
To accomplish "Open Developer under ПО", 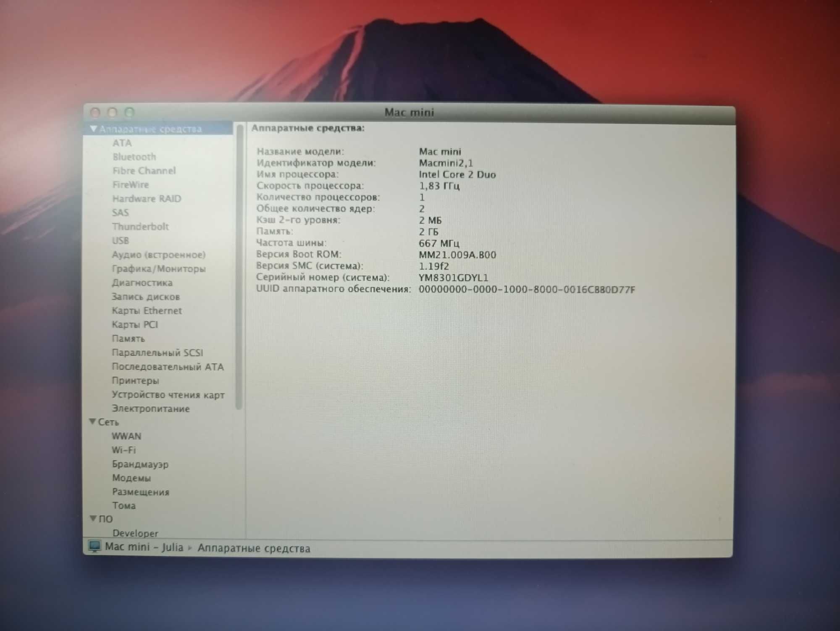I will tap(135, 533).
